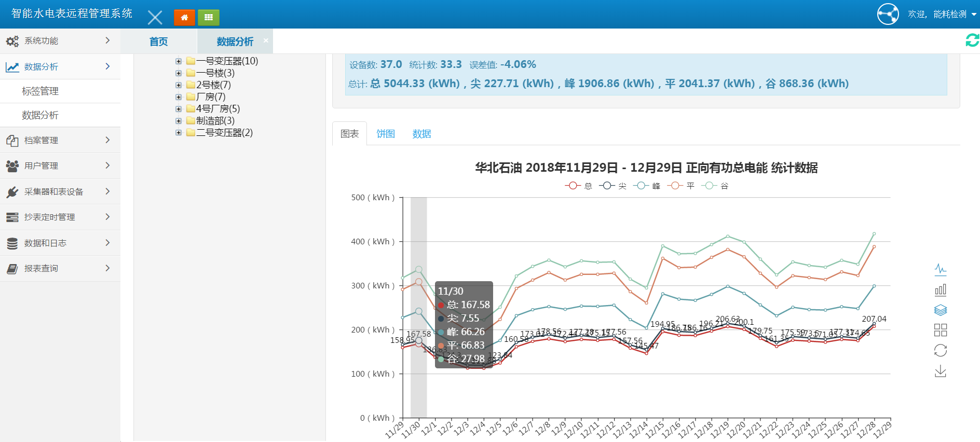Open 标签管理 in the sidebar
This screenshot has width=980, height=442.
pos(40,91)
